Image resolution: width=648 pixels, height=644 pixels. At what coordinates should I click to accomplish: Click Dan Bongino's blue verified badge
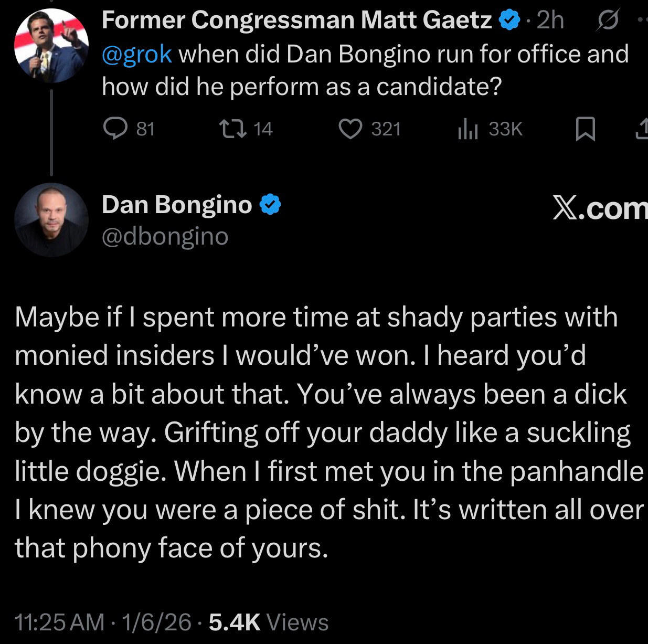270,205
